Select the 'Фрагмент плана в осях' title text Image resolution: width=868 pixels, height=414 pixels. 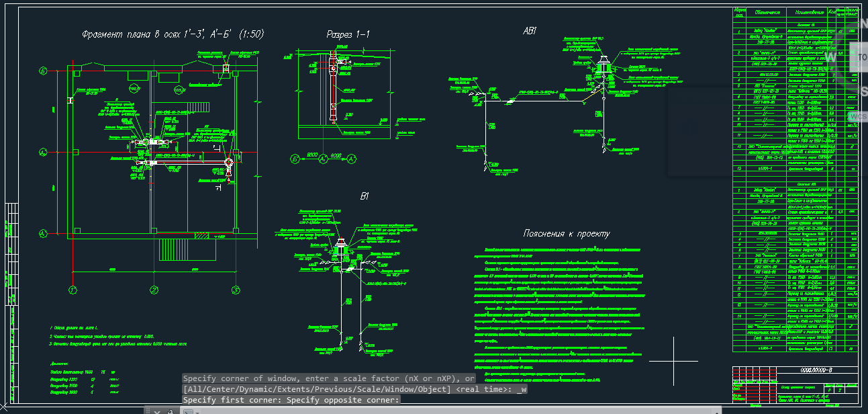(173, 34)
